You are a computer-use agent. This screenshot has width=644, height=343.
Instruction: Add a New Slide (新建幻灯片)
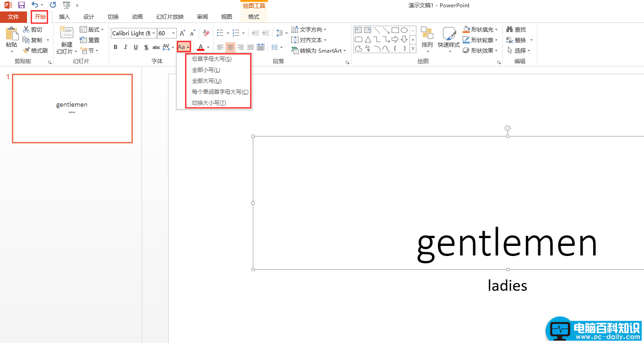pyautogui.click(x=66, y=40)
